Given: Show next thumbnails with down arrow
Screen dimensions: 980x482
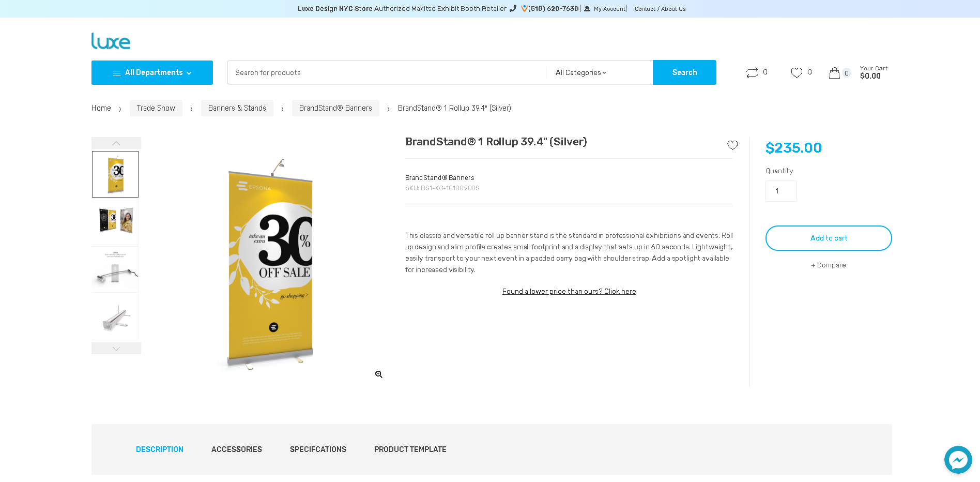Looking at the screenshot, I should [x=116, y=349].
